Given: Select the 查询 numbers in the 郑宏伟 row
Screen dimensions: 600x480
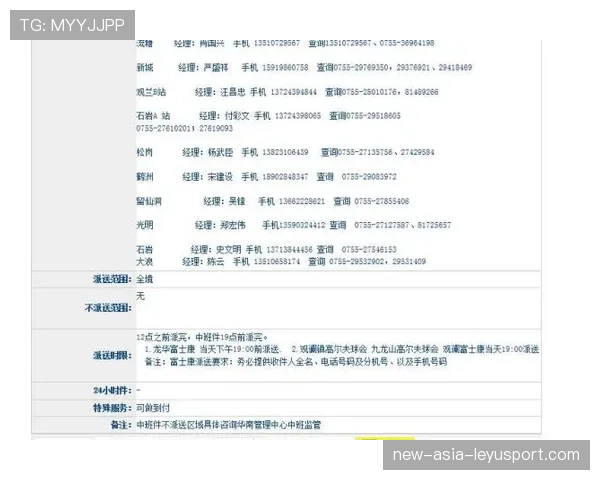Looking at the screenshot, I should (x=403, y=225).
